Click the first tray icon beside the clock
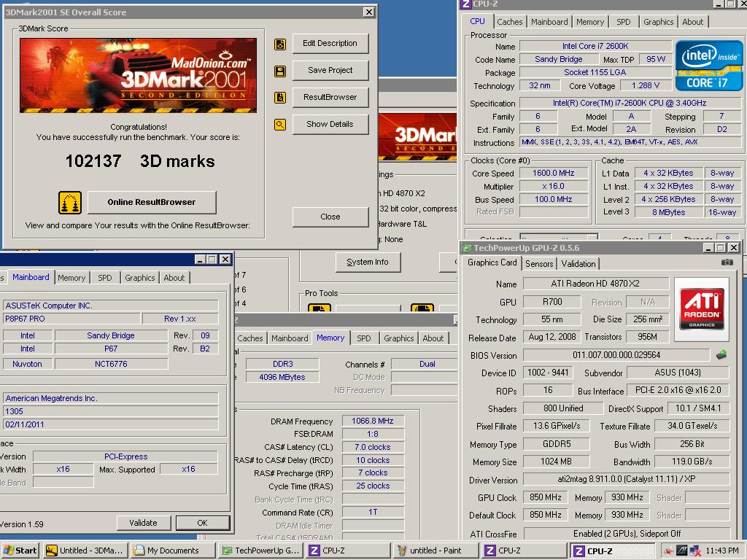 point(668,551)
